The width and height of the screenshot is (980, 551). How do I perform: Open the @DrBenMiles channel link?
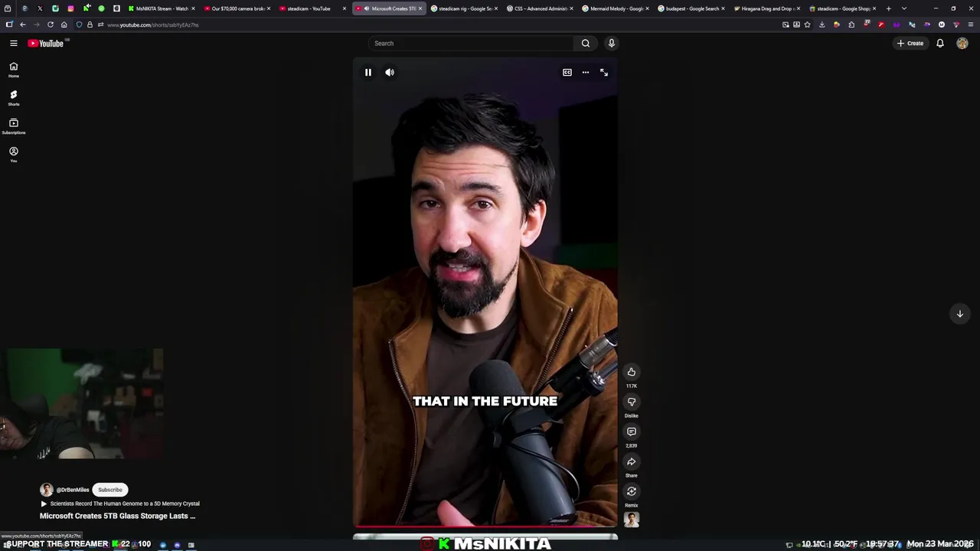point(73,490)
